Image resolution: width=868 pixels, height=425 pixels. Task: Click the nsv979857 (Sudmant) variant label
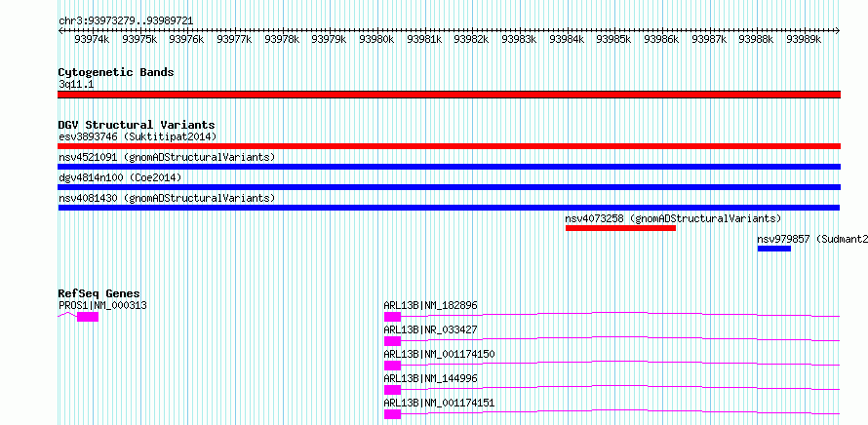coord(812,239)
